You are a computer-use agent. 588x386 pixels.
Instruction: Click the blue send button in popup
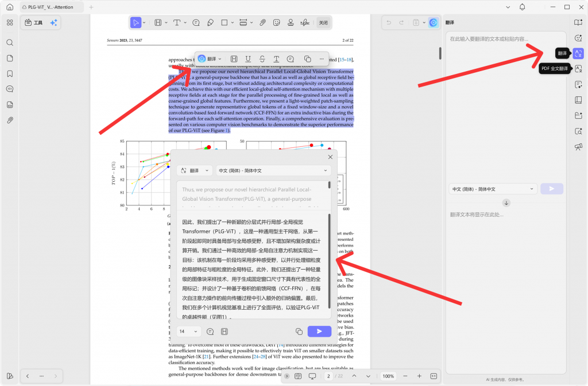(319, 332)
